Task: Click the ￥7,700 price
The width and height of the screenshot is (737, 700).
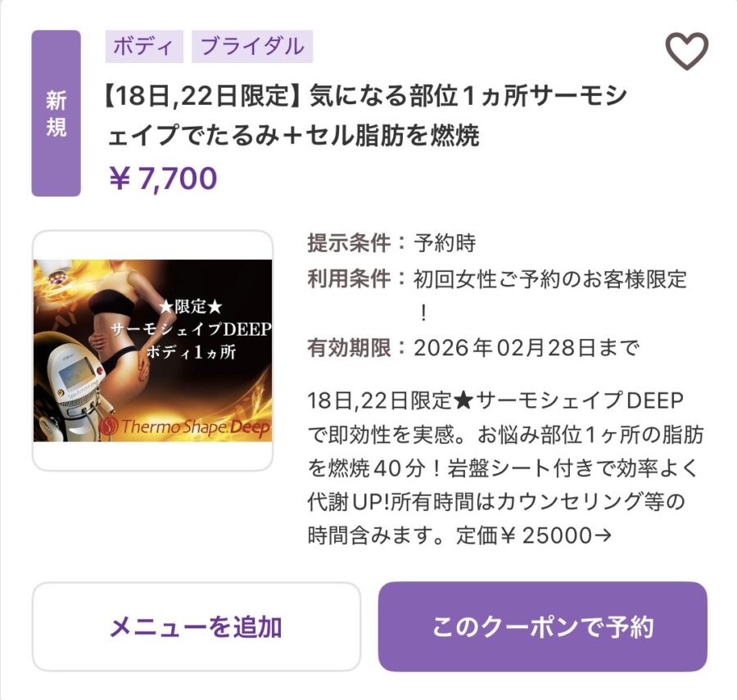Action: coord(163,178)
